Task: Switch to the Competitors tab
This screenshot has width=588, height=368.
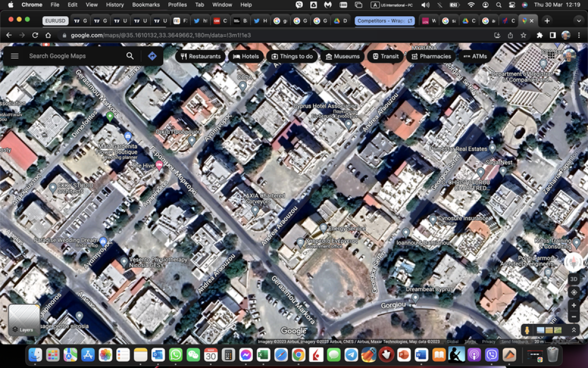Action: [x=381, y=21]
